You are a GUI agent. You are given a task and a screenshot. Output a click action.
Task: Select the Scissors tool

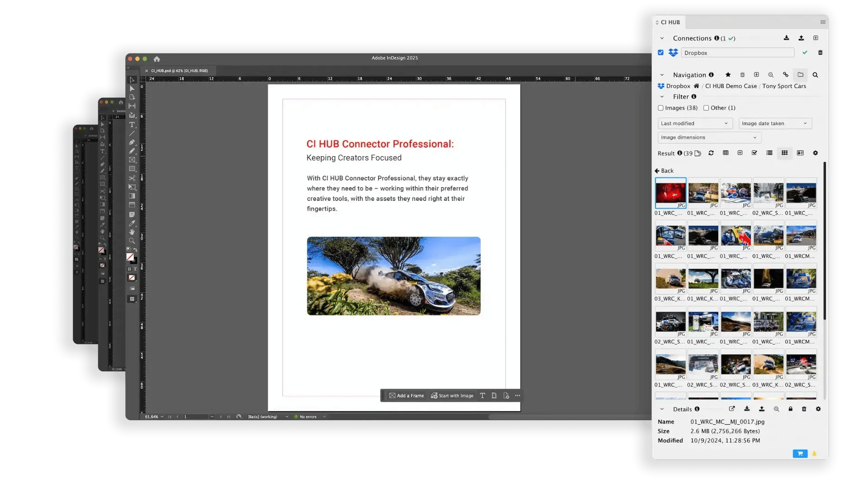click(132, 178)
